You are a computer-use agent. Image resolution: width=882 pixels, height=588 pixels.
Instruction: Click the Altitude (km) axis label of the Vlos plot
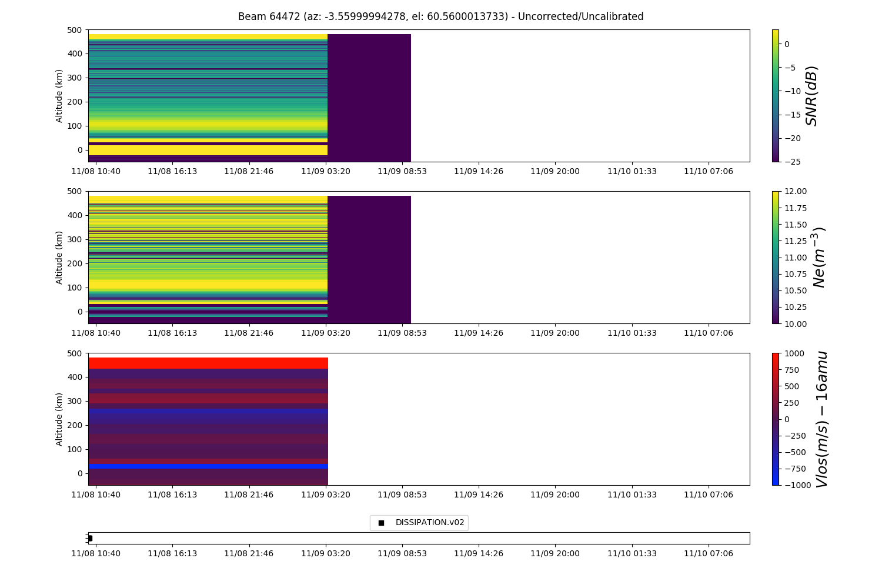tap(59, 419)
